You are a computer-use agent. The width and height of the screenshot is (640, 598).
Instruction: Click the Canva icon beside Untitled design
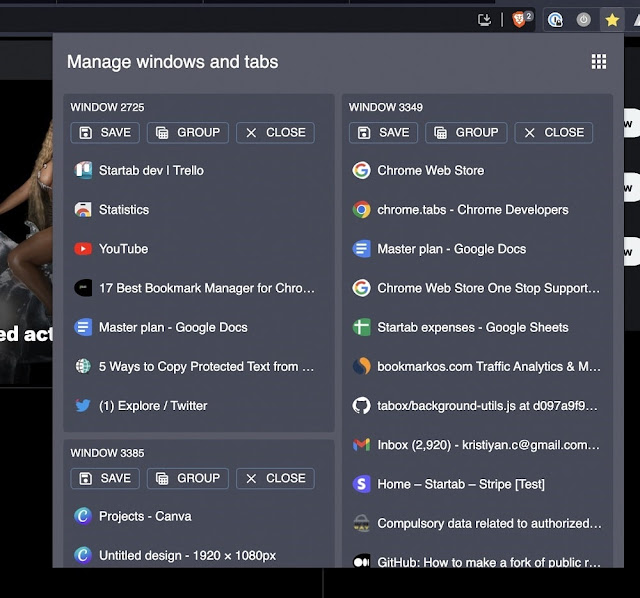pyautogui.click(x=83, y=555)
